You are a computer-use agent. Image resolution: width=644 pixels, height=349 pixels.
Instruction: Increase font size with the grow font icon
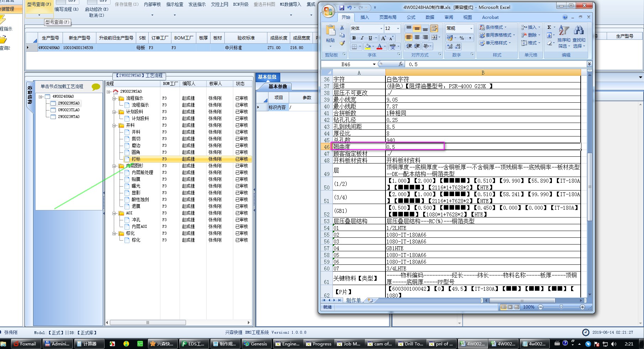pyautogui.click(x=384, y=38)
